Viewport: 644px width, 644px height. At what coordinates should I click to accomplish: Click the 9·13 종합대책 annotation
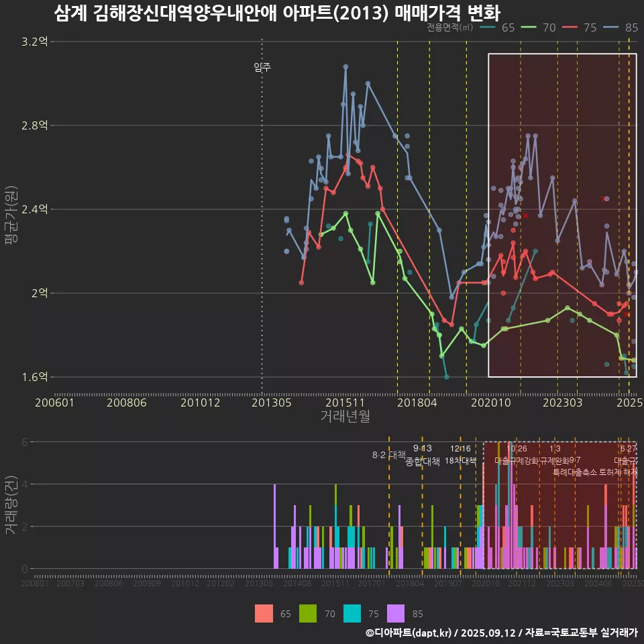coord(422,455)
